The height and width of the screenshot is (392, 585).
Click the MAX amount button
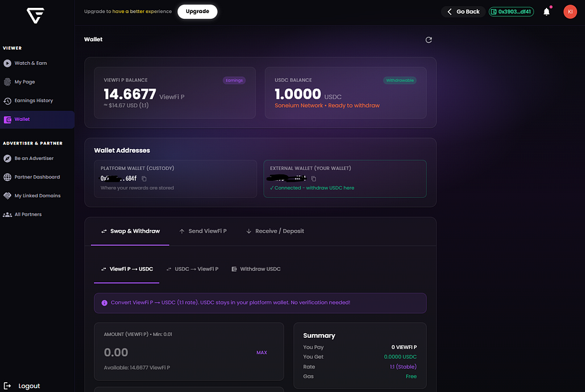point(261,352)
